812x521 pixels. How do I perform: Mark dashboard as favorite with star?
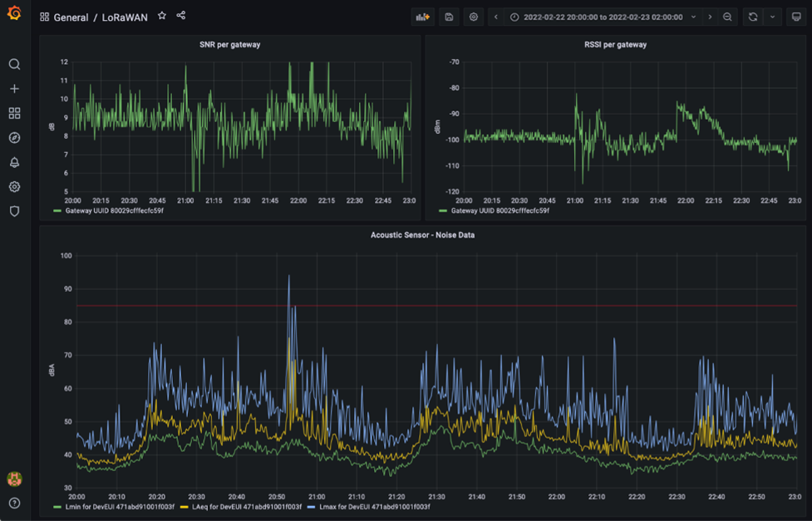point(162,16)
